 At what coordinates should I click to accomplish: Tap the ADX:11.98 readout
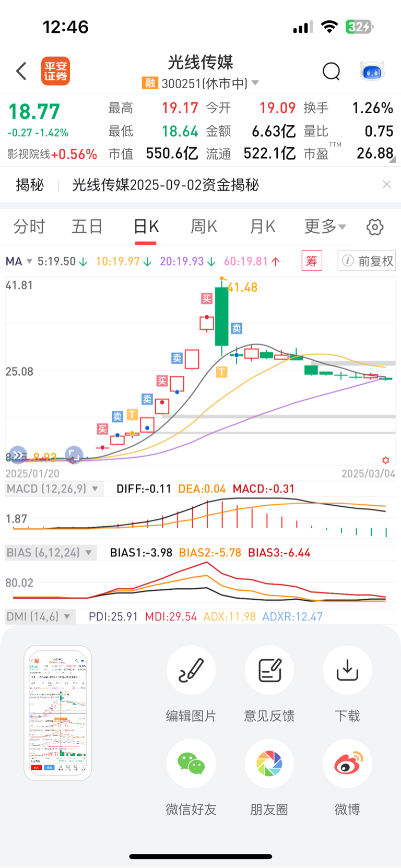coord(230,616)
